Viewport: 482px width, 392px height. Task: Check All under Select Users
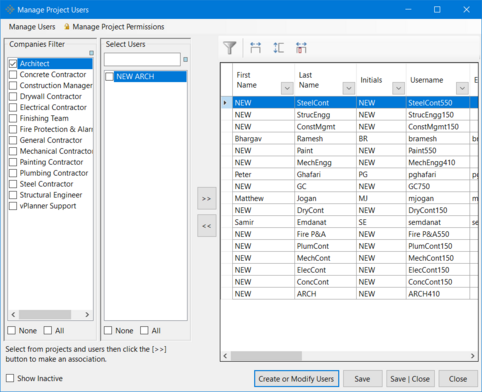pos(144,330)
